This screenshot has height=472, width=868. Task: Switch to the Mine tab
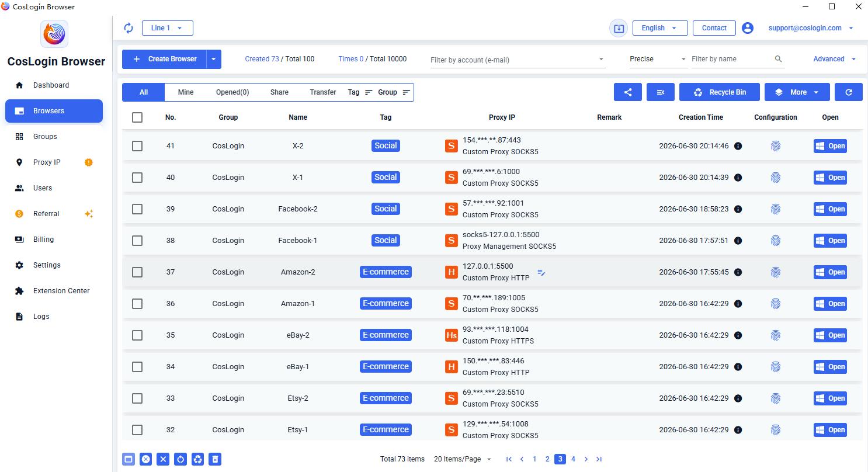186,92
